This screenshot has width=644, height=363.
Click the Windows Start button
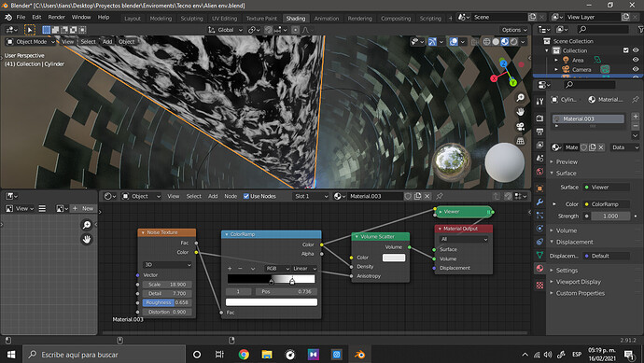11,355
